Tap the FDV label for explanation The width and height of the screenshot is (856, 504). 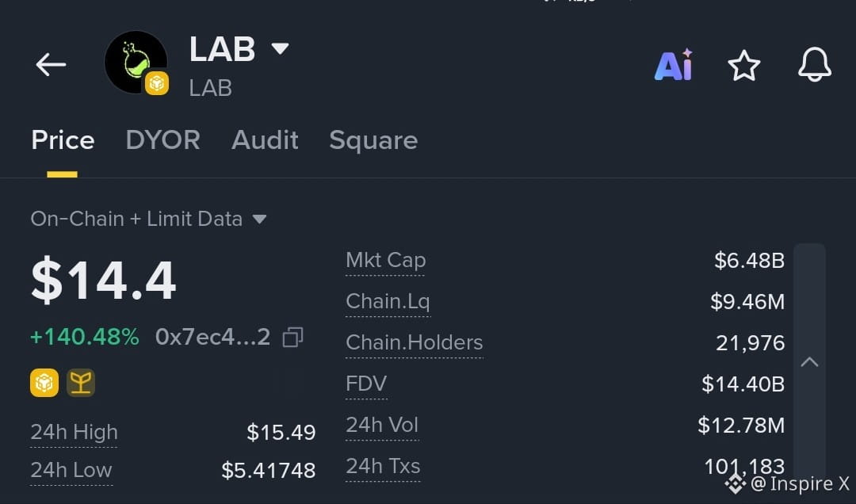point(366,384)
